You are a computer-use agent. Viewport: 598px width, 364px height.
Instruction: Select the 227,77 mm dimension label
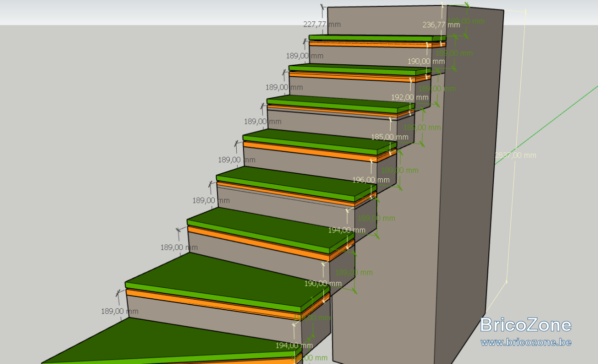coord(322,24)
